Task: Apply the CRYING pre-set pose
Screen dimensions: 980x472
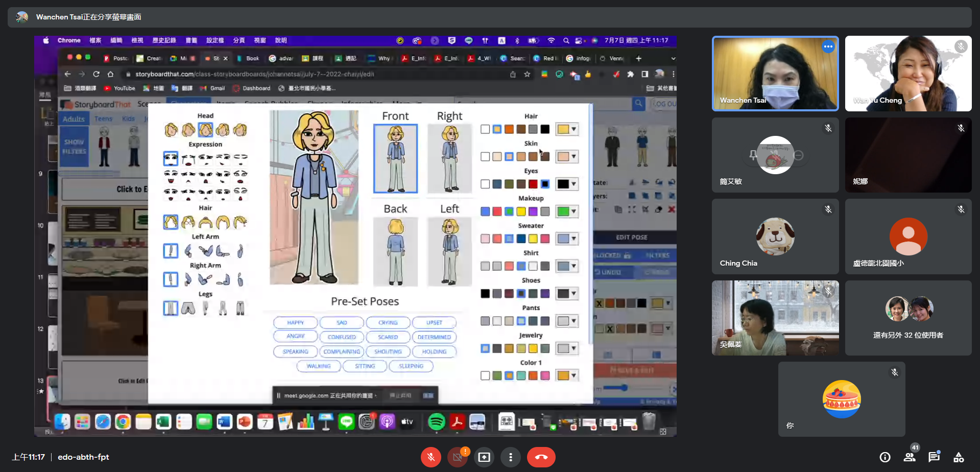Action: point(388,323)
